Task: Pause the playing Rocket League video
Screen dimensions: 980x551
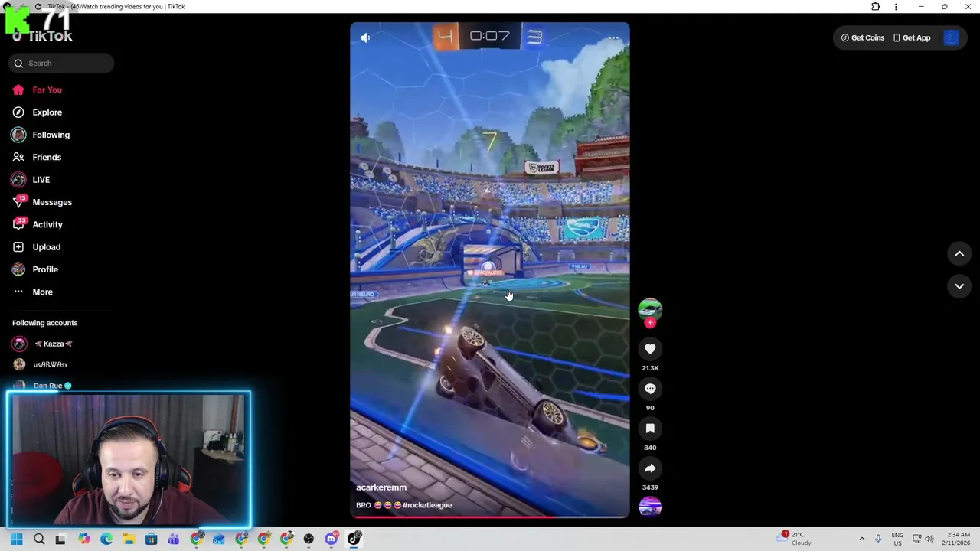Action: coord(490,270)
